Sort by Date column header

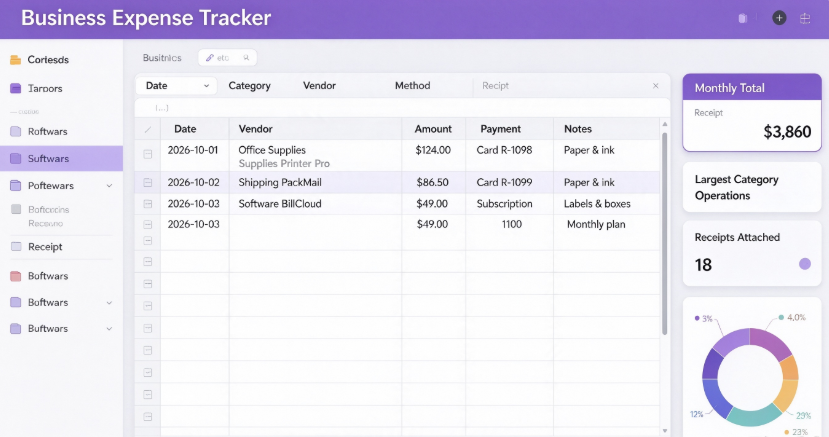[185, 129]
